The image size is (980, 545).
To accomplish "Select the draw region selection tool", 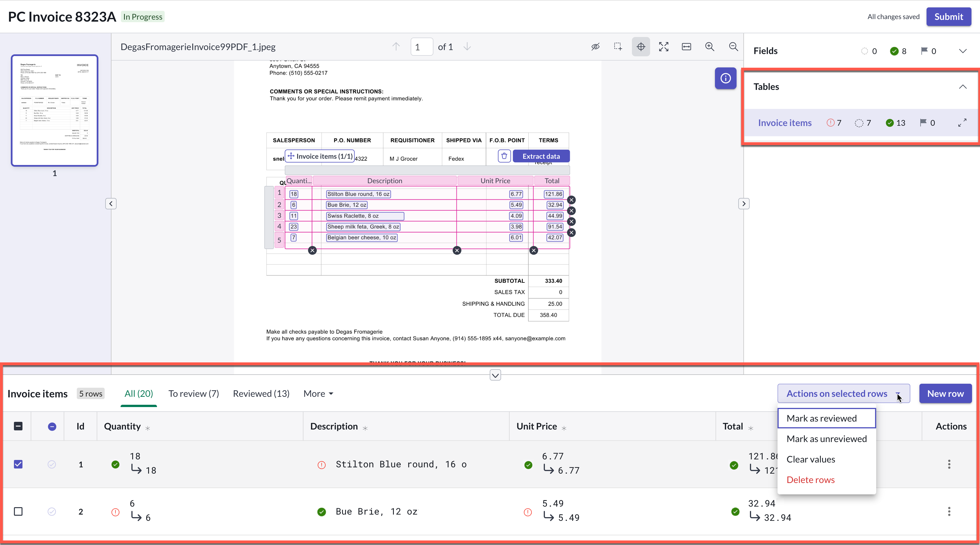I will [x=618, y=47].
